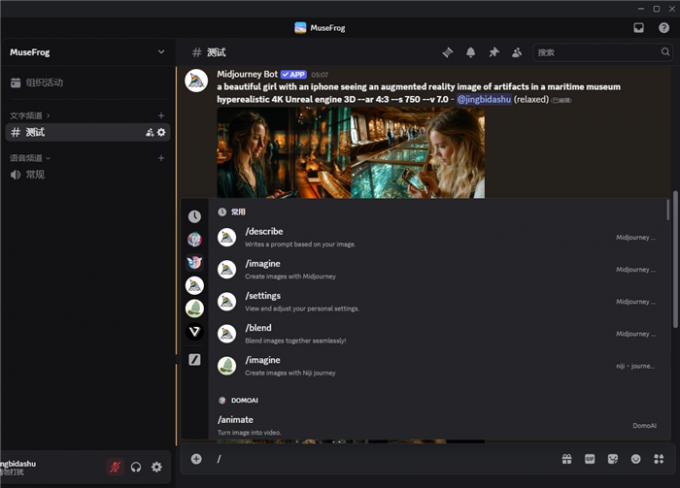Open user settings gear icon
Viewport: 680px width, 488px height.
click(157, 467)
